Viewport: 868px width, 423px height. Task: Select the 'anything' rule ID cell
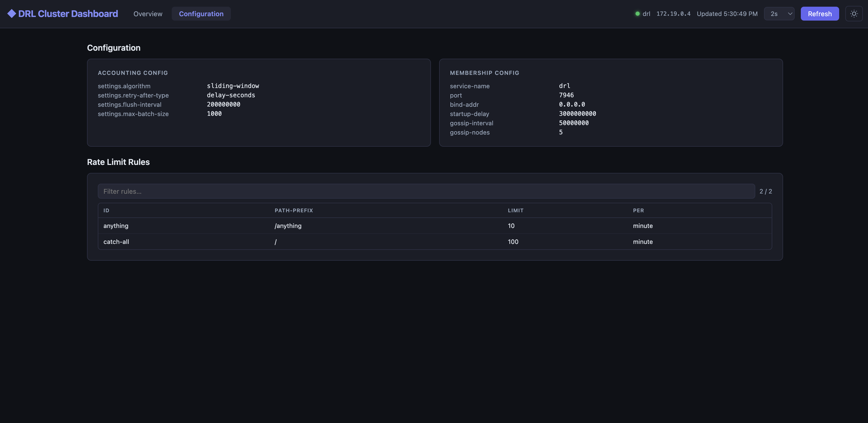(x=116, y=226)
